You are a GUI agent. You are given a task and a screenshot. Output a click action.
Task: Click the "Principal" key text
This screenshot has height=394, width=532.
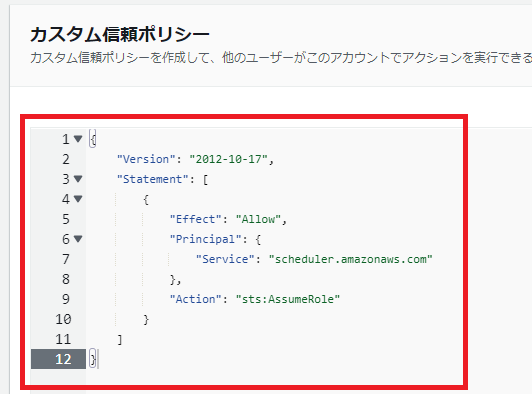coord(206,239)
